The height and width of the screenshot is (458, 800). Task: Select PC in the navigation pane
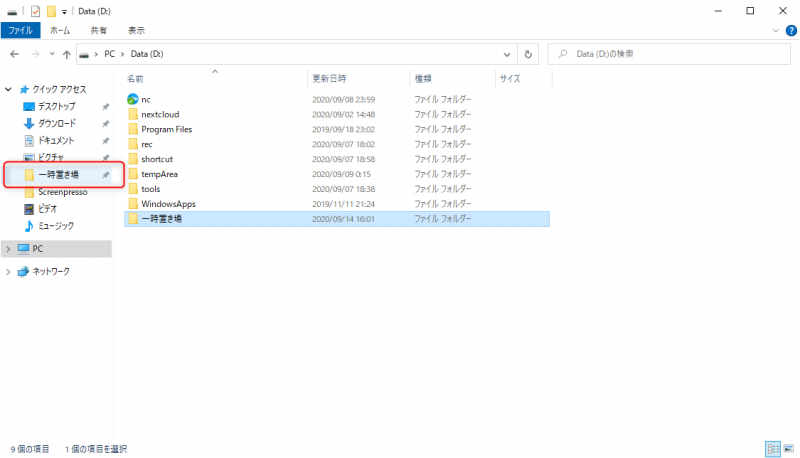(x=37, y=249)
